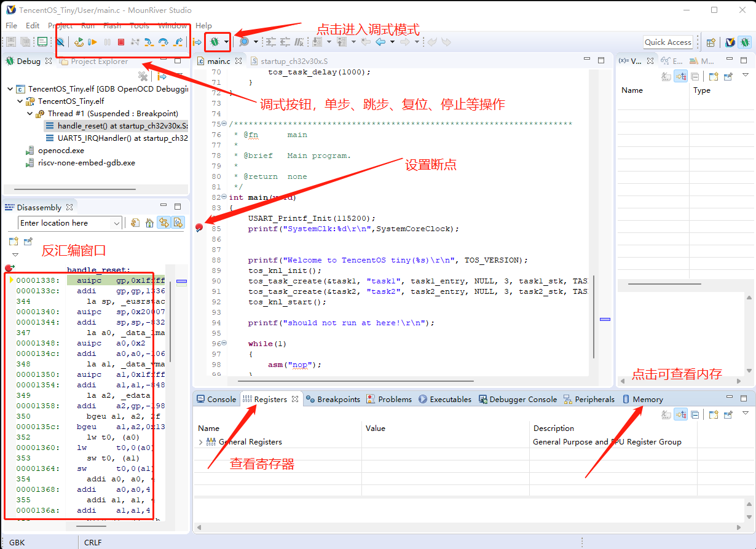The width and height of the screenshot is (756, 549).
Task: Open the Open Perspective icon
Action: point(711,42)
